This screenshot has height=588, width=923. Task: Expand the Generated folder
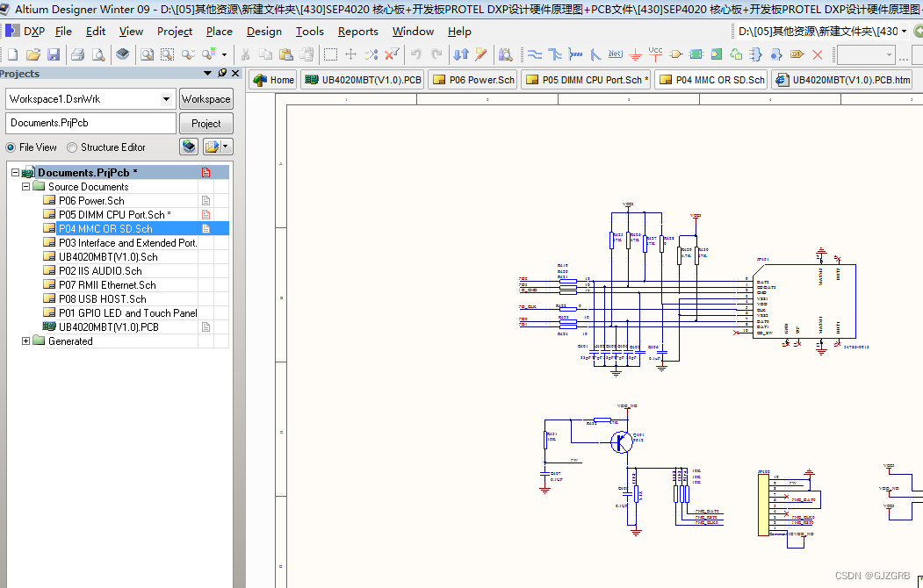point(26,341)
